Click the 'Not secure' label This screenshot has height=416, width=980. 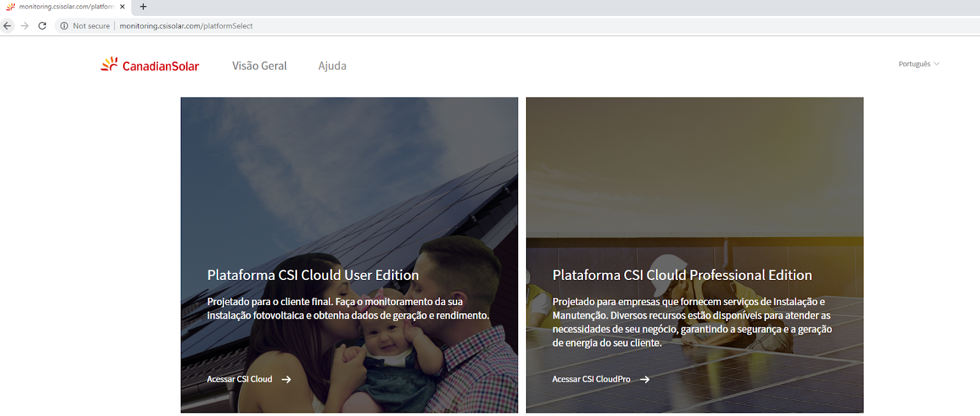tap(91, 26)
